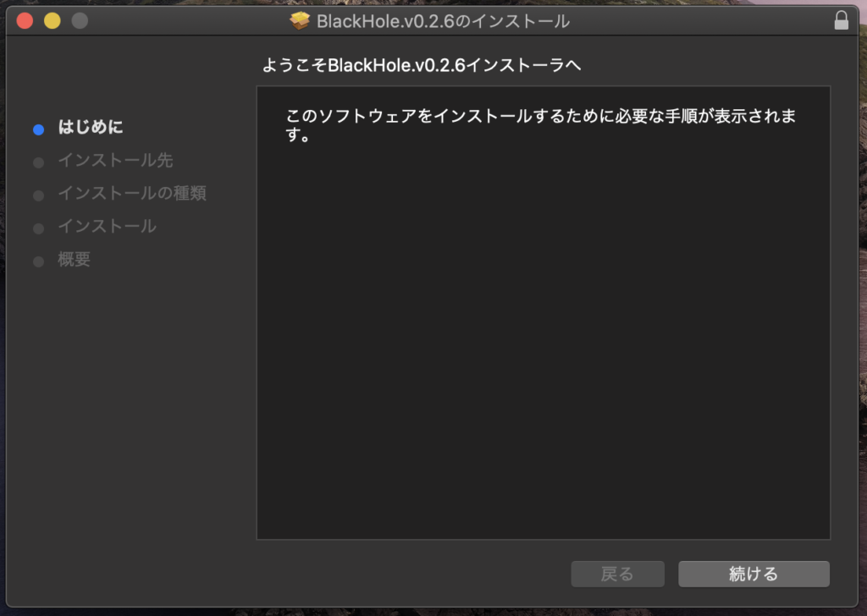The width and height of the screenshot is (867, 616).
Task: Click the gray bullet beside 概要
Action: click(38, 261)
